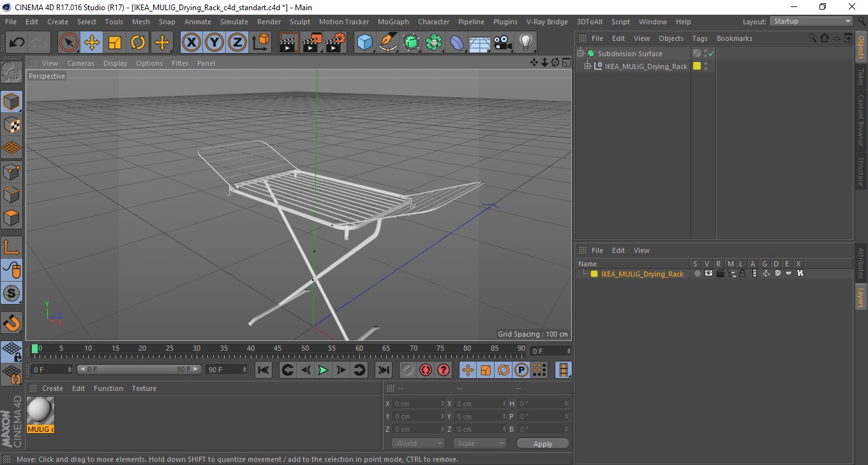
Task: Open the V-Ray Bridge menu
Action: 547,22
